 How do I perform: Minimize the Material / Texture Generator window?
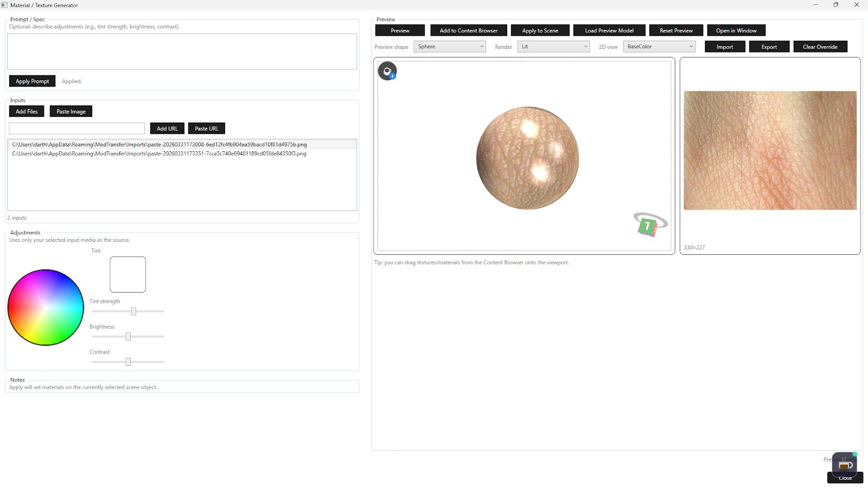pyautogui.click(x=815, y=5)
